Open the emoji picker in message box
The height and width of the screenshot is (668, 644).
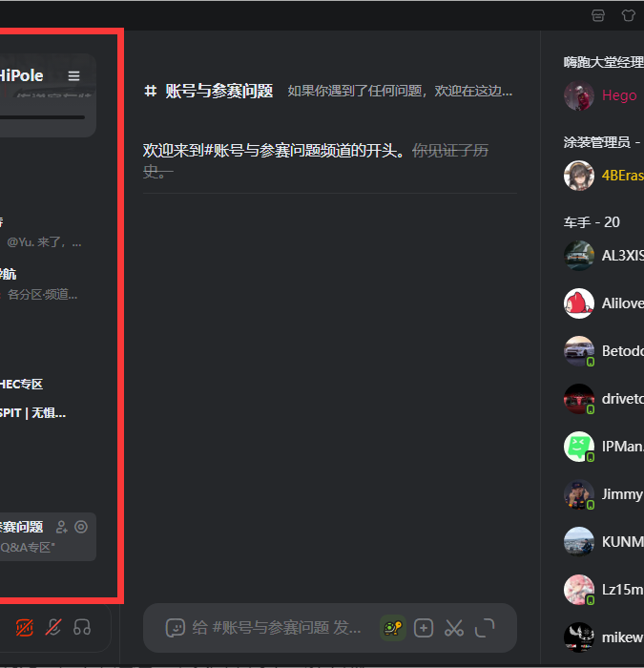click(x=175, y=628)
